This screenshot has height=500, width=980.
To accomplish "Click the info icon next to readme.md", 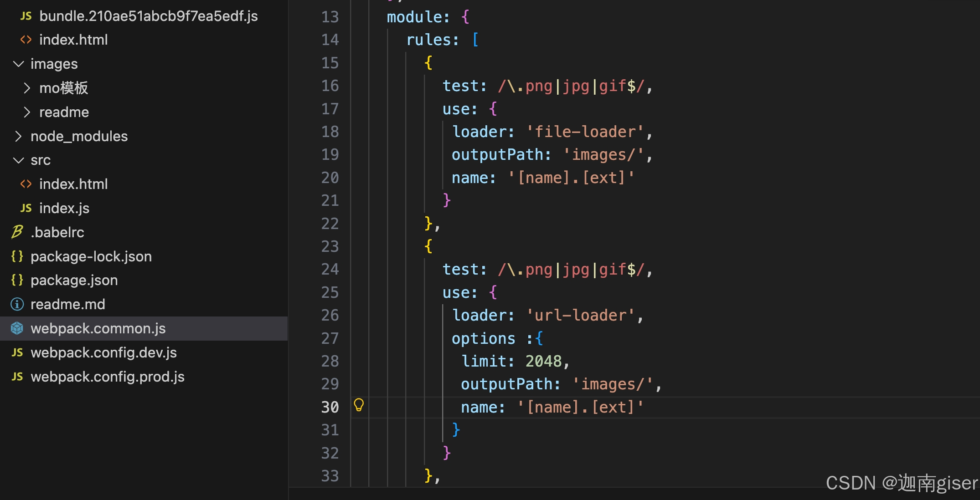I will 17,304.
